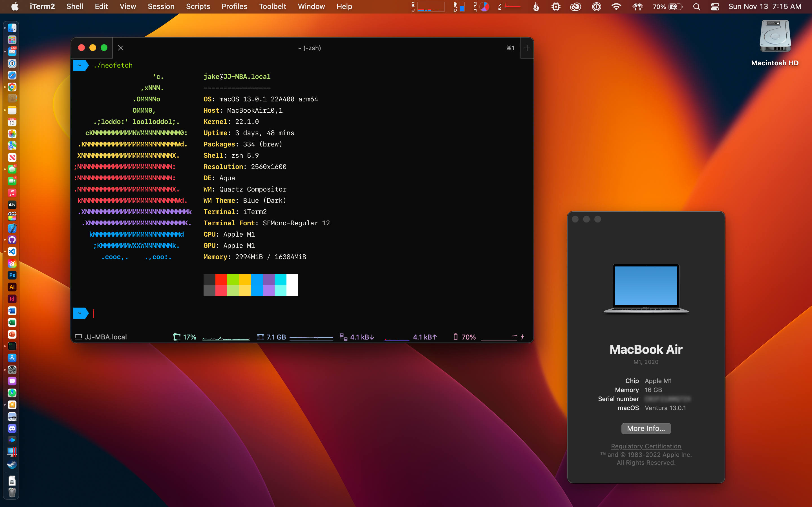This screenshot has height=507, width=812.
Task: Click the More Info... button
Action: pos(646,428)
